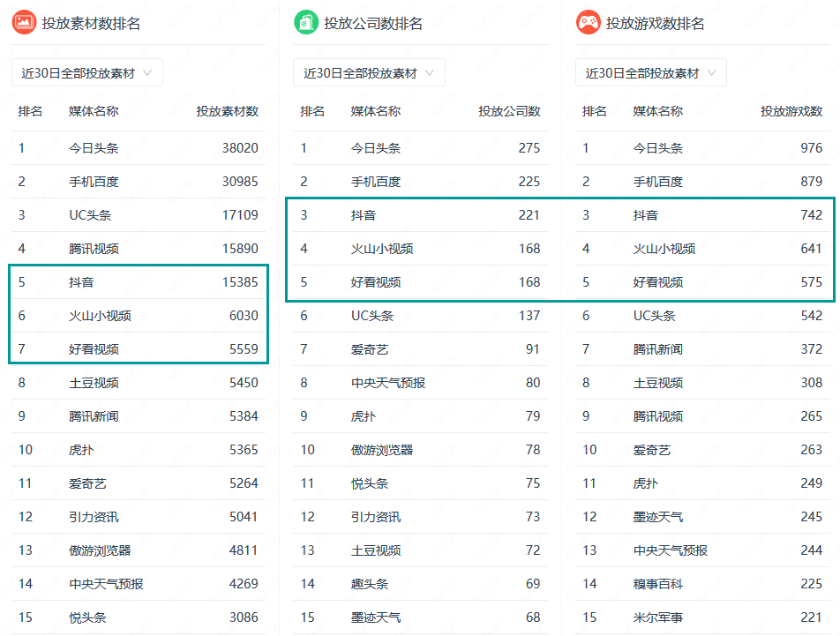Select 今日头条 in the 投放公司数 table
This screenshot has width=840, height=636.
coord(376,148)
